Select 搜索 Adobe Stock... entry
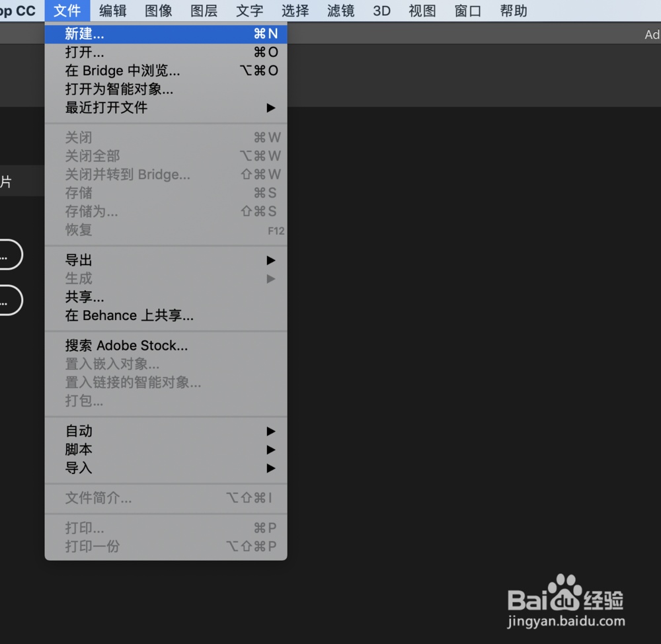Viewport: 661px width, 644px height. [x=166, y=345]
